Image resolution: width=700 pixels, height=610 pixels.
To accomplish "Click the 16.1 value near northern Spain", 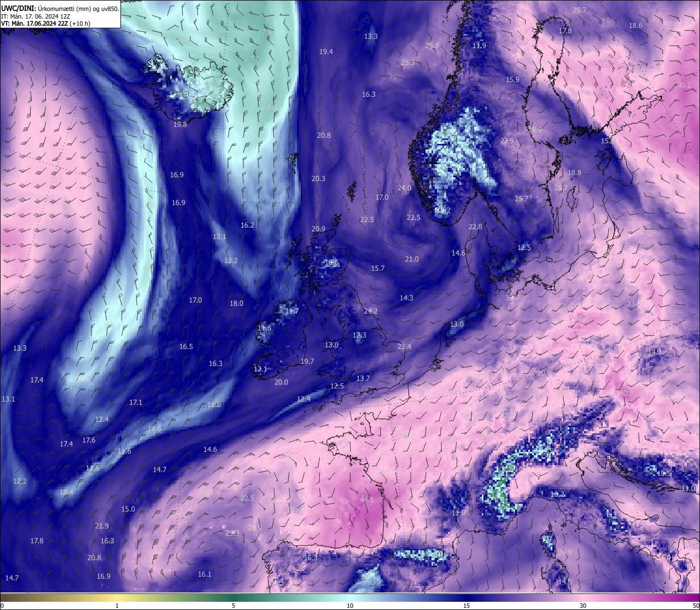I will [204, 574].
